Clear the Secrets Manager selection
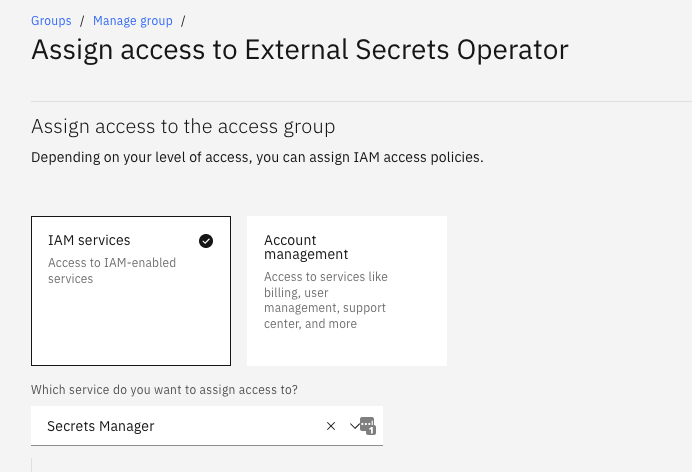 coord(331,426)
